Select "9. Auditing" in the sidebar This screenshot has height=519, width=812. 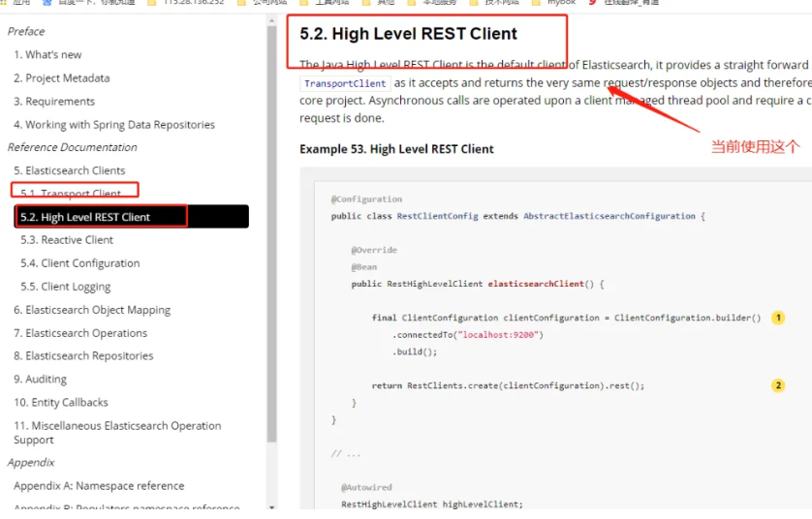40,380
